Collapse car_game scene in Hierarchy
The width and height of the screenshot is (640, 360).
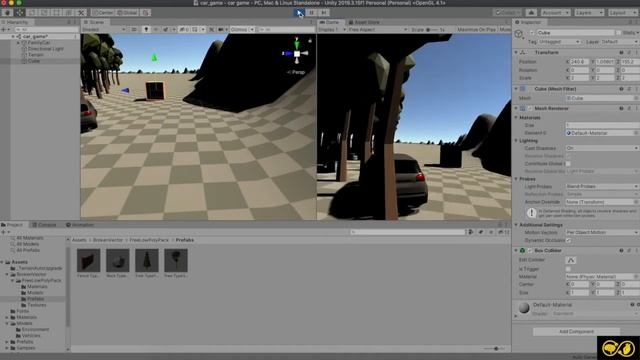pos(13,36)
